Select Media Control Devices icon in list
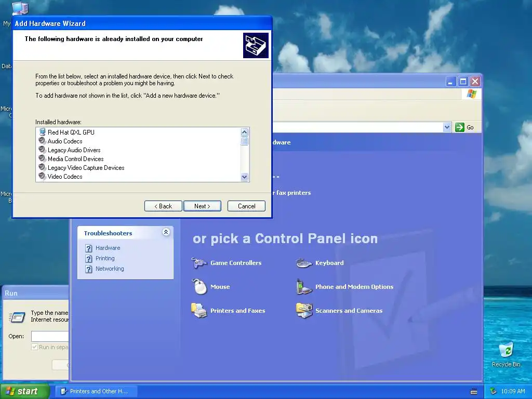This screenshot has height=399, width=532. [42, 158]
